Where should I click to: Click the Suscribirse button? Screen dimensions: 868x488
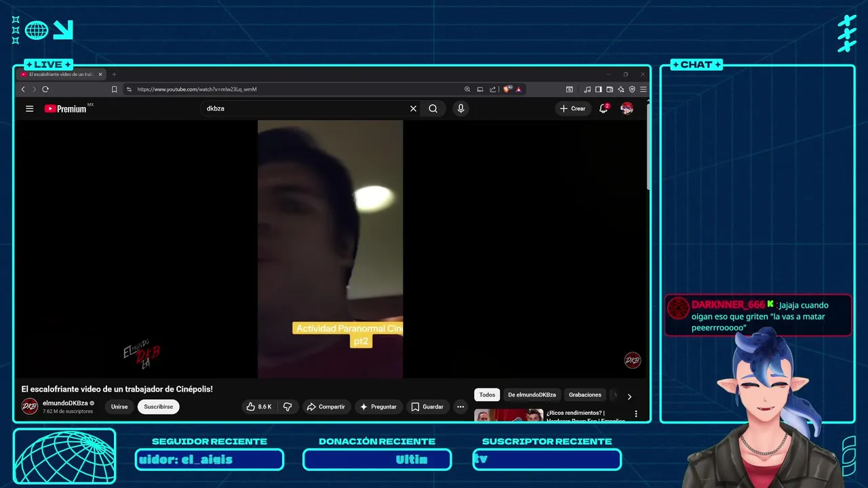pos(159,407)
